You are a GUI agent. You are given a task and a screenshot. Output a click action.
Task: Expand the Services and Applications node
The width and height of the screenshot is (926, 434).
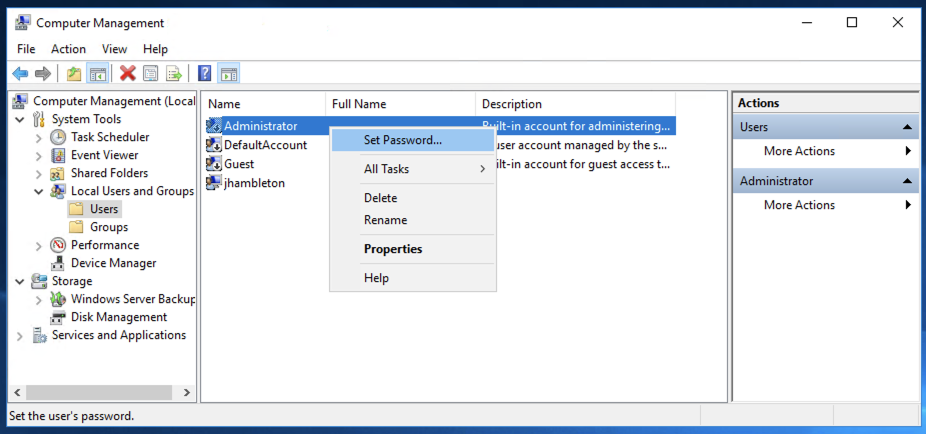19,336
